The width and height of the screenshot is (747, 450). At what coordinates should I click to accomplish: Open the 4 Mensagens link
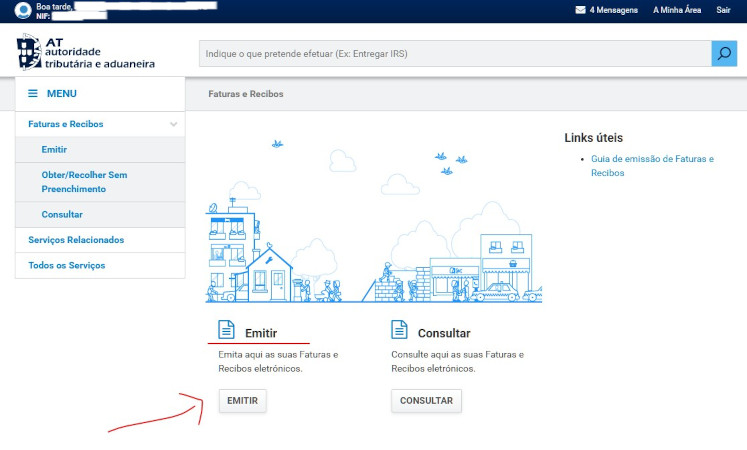pos(613,10)
